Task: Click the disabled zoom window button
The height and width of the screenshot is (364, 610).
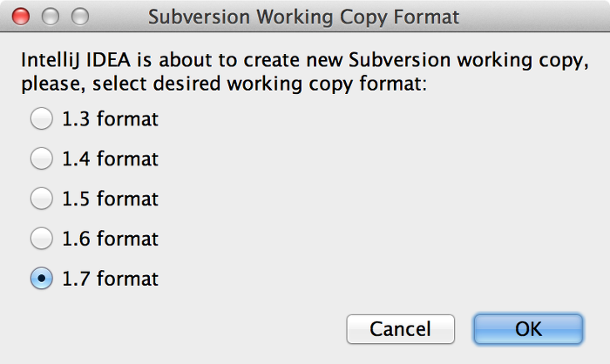Action: point(80,17)
